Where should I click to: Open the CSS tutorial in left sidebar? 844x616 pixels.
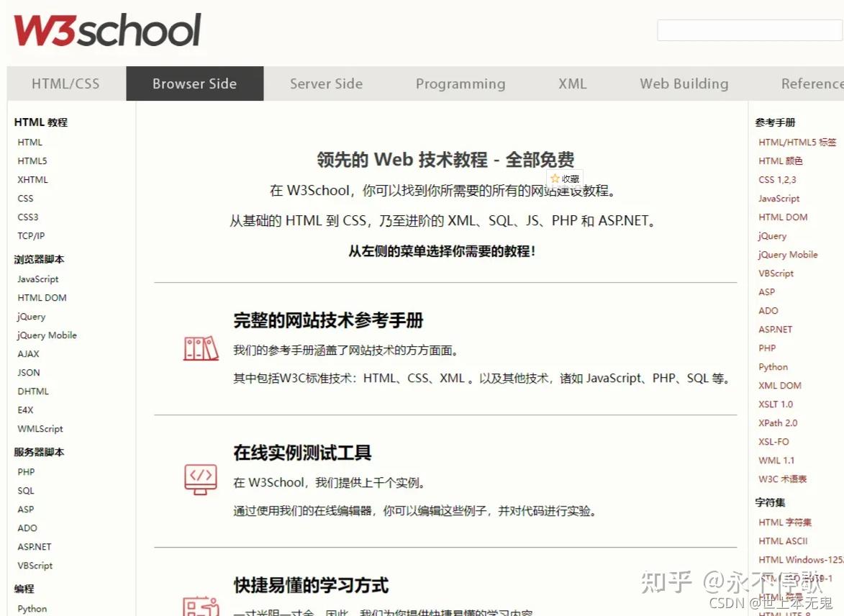point(25,198)
